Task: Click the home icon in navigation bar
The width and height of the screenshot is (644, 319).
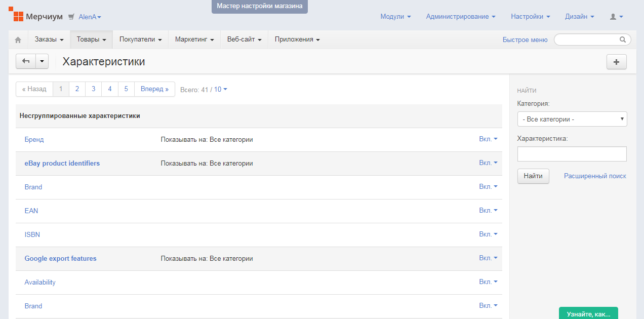Action: pos(18,39)
